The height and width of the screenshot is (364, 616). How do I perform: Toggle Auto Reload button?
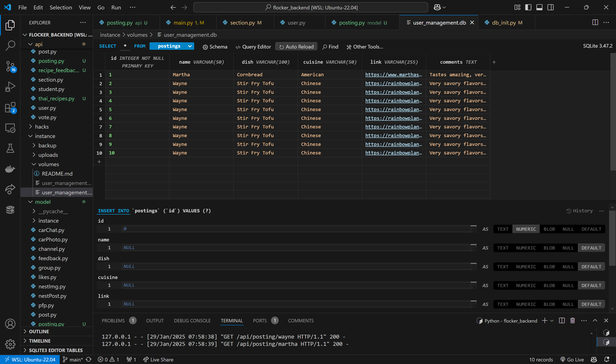coord(296,47)
